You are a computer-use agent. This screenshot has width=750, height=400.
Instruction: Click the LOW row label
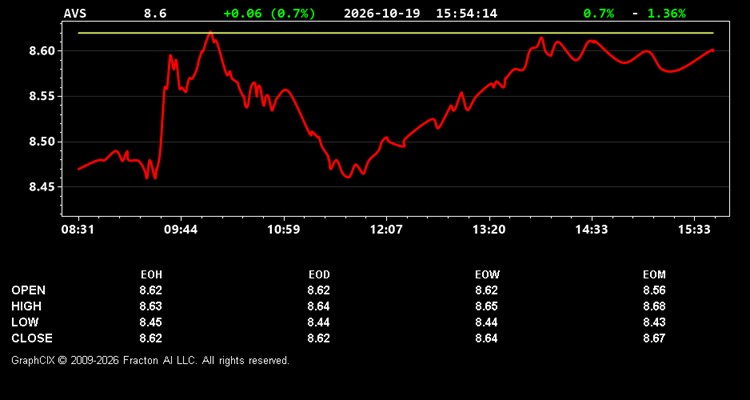click(25, 322)
